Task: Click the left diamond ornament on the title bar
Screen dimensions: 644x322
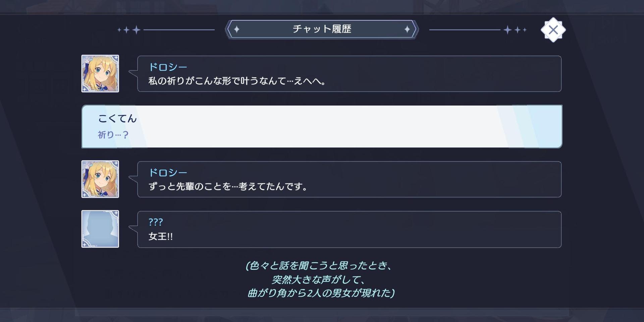Action: pos(236,30)
